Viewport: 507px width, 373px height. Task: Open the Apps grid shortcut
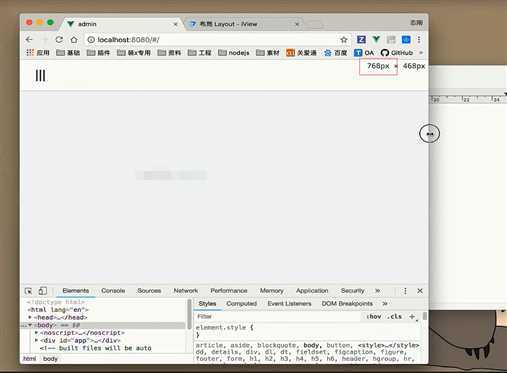38,53
